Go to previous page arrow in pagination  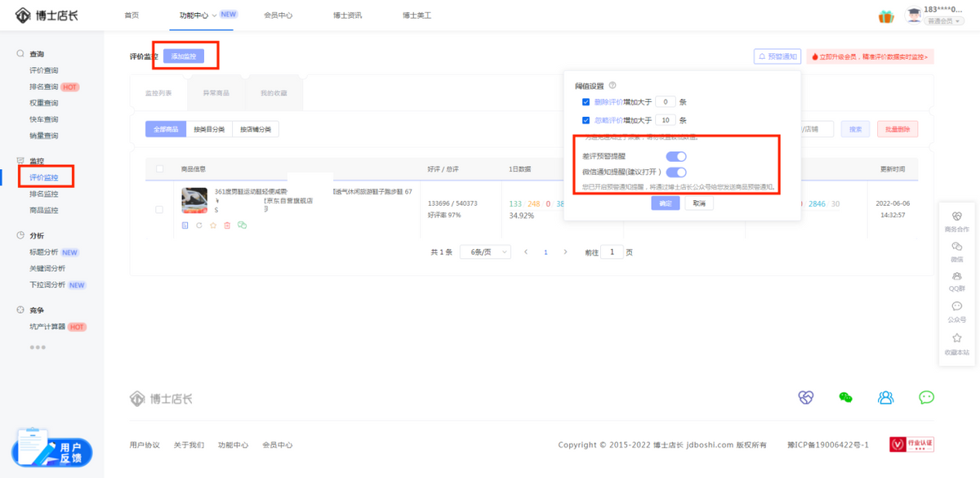click(x=526, y=252)
